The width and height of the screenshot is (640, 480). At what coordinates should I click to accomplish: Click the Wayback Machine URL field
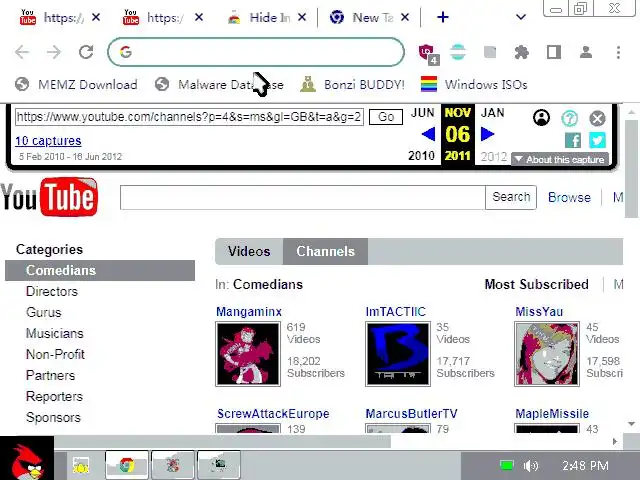pyautogui.click(x=189, y=117)
